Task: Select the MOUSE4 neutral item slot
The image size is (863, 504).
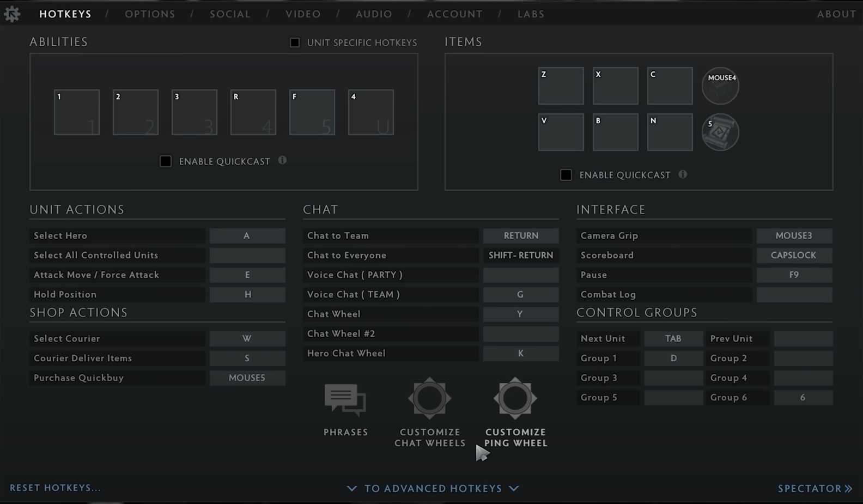Action: click(720, 86)
